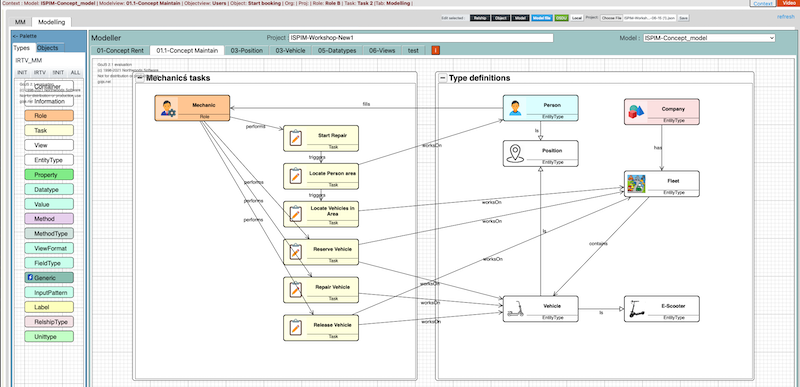
Task: Click the Company shapes icon
Action: pos(636,112)
